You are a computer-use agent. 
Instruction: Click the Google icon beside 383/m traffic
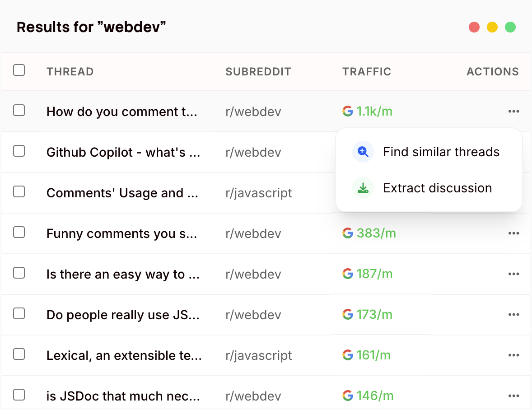(347, 233)
